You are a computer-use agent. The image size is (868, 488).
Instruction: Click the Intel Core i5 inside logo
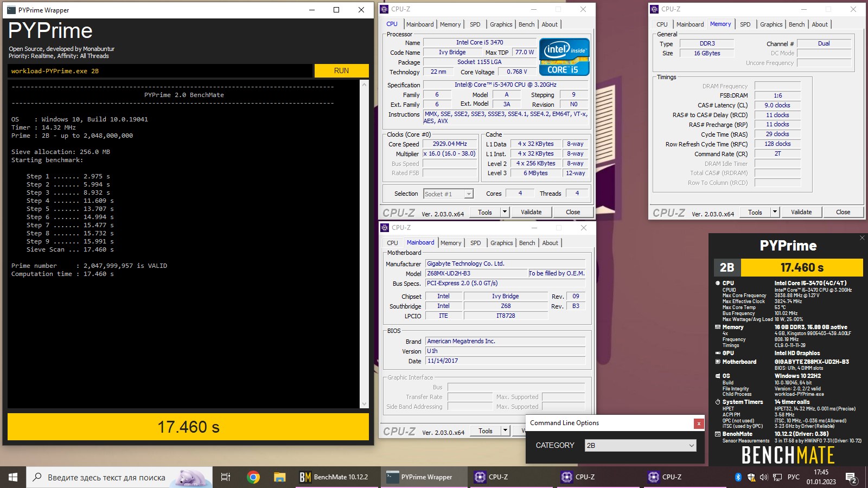pos(564,57)
